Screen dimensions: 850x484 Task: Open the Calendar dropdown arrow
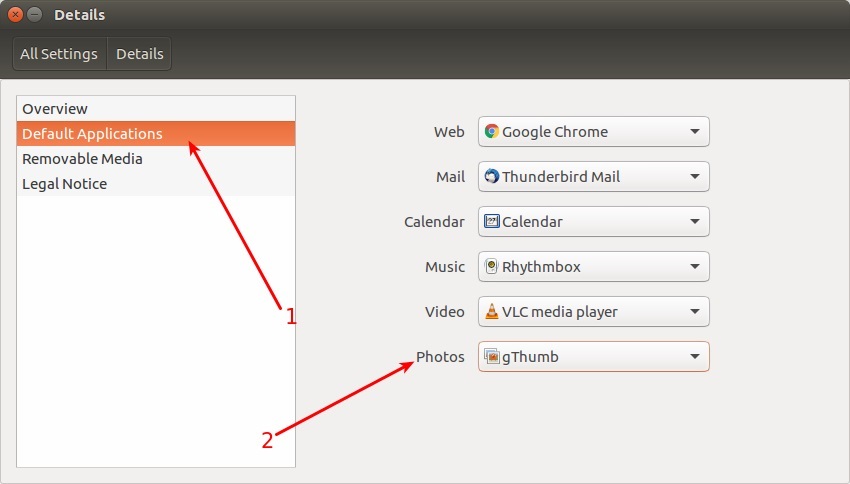pyautogui.click(x=694, y=222)
